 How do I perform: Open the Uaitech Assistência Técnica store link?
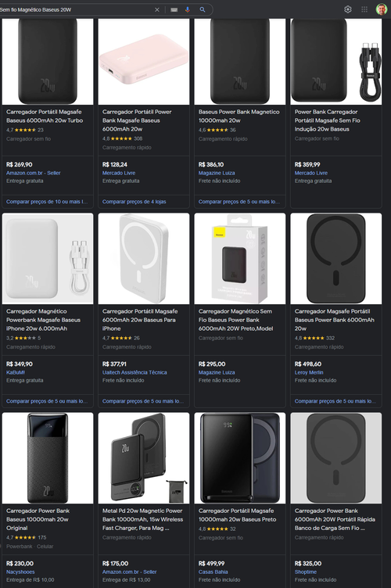[135, 372]
